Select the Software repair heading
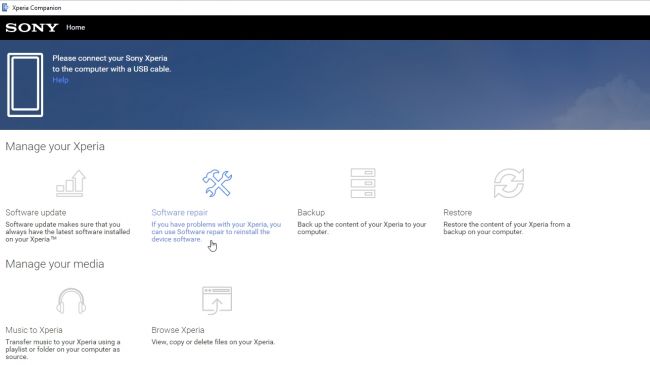Screen dimensions: 650x365 coord(179,212)
